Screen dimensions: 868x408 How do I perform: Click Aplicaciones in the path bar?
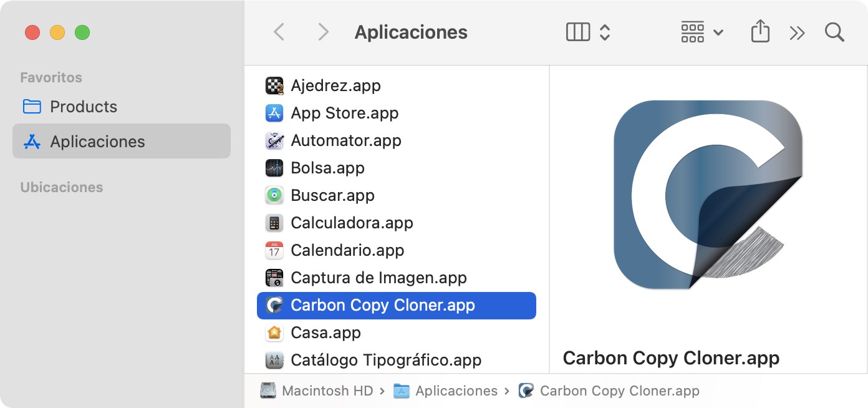pyautogui.click(x=456, y=391)
